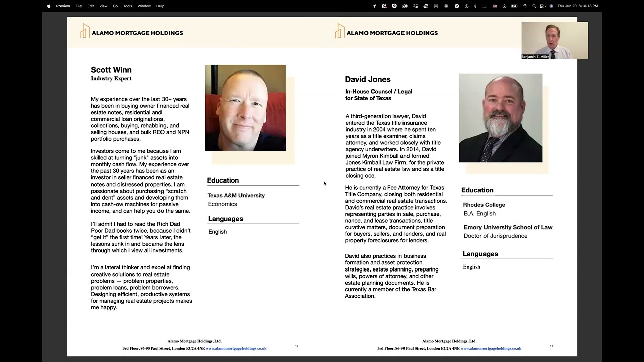Click 'Texas A&M University' text
The width and height of the screenshot is (644, 362).
236,195
